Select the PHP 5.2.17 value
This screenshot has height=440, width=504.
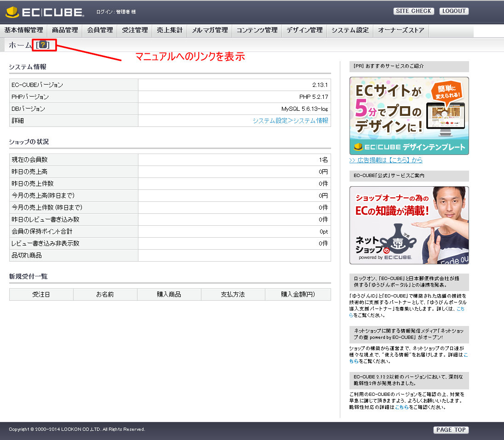click(314, 97)
